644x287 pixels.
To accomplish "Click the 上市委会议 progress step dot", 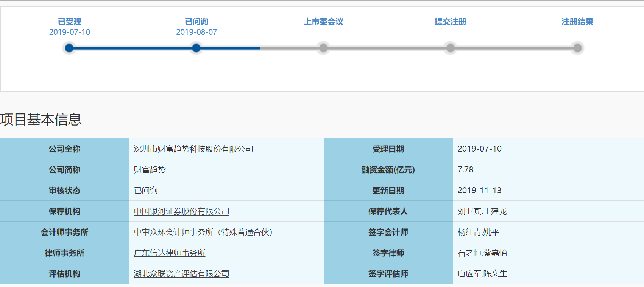I will [x=323, y=48].
